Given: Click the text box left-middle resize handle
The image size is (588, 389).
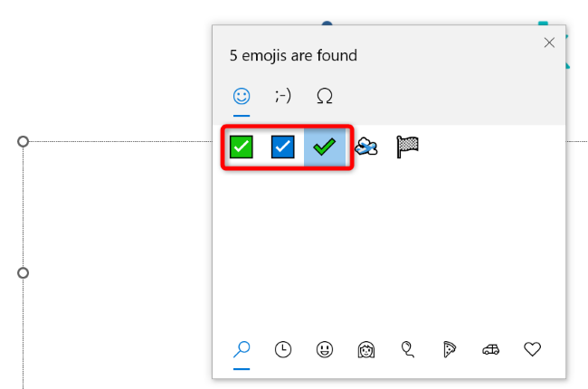Looking at the screenshot, I should click(24, 272).
